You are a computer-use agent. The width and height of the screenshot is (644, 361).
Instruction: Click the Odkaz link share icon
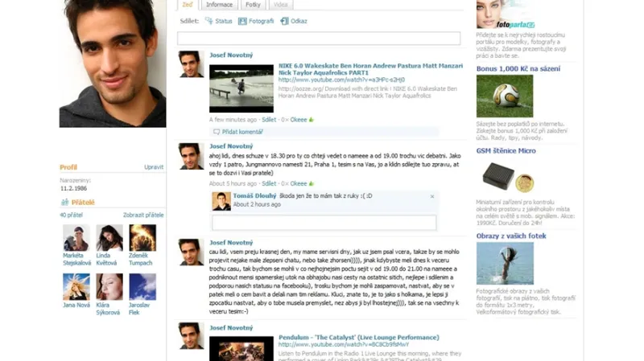(x=284, y=21)
